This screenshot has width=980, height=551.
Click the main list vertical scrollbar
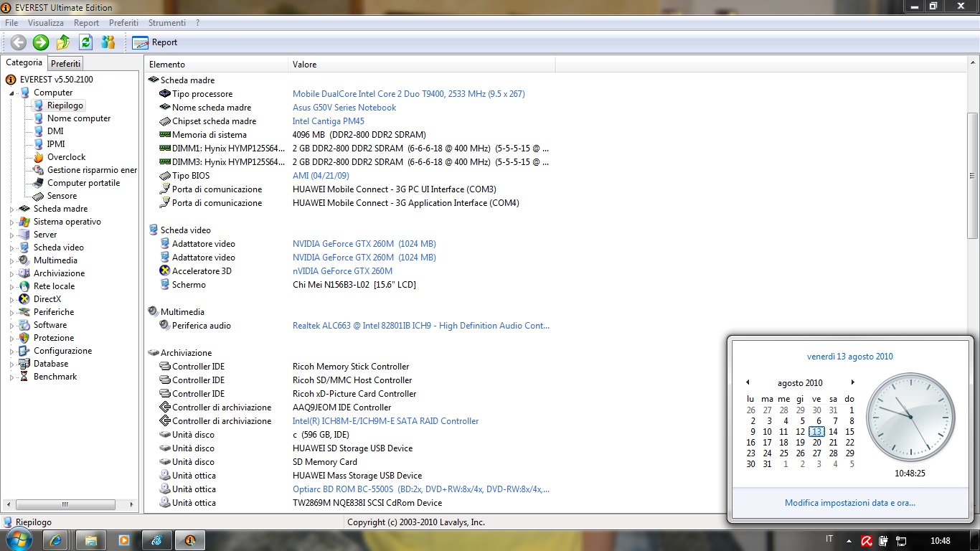point(972,176)
